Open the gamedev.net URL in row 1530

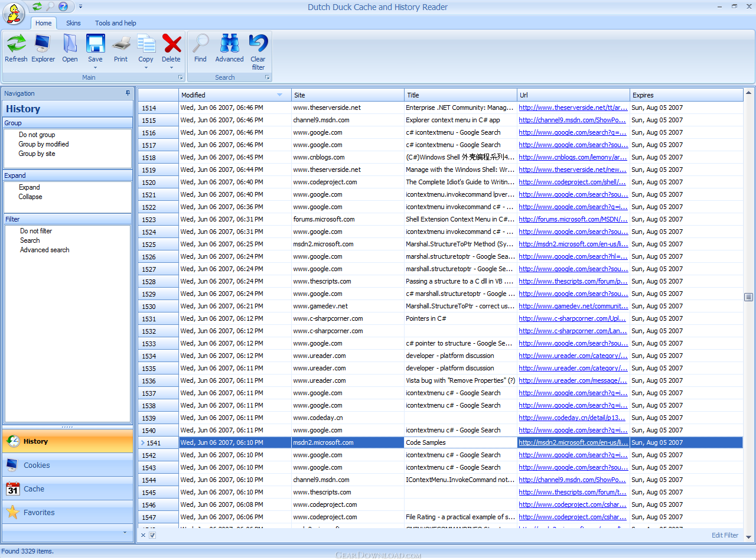[573, 306]
